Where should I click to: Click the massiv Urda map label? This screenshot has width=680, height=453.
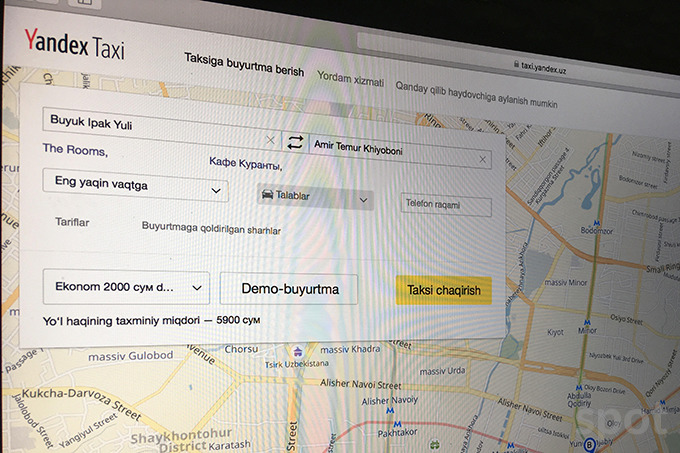click(x=442, y=371)
